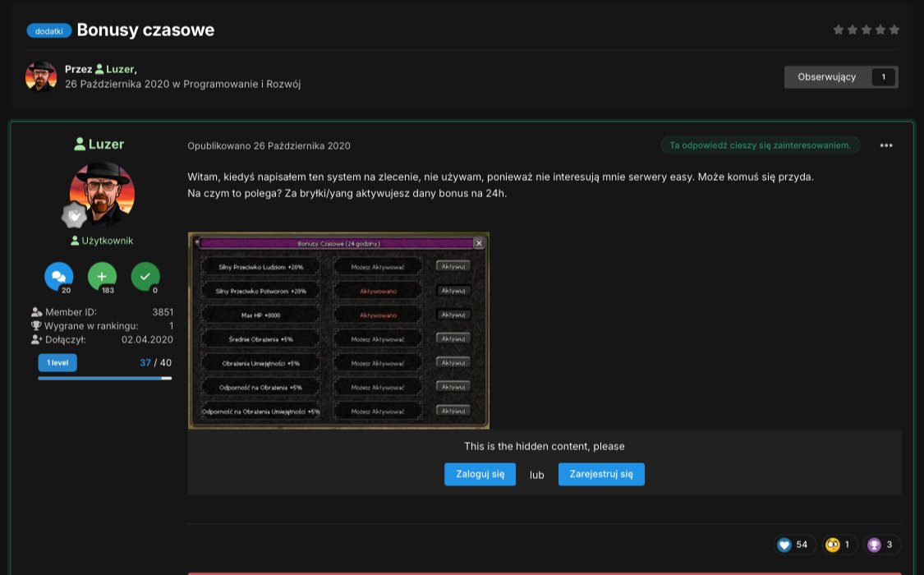Open the Bonusy Czasowe screenshot image
This screenshot has width=924, height=575.
pyautogui.click(x=338, y=330)
